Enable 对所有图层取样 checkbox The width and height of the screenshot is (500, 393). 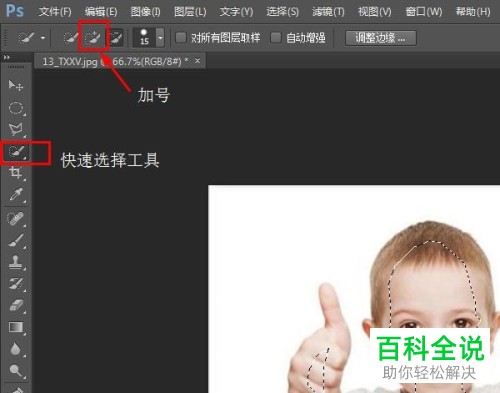[181, 37]
